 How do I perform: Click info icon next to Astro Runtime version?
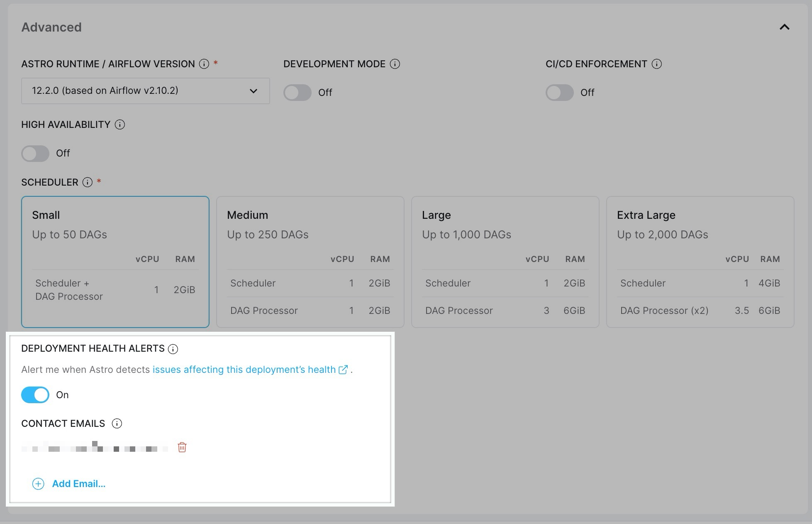click(204, 64)
